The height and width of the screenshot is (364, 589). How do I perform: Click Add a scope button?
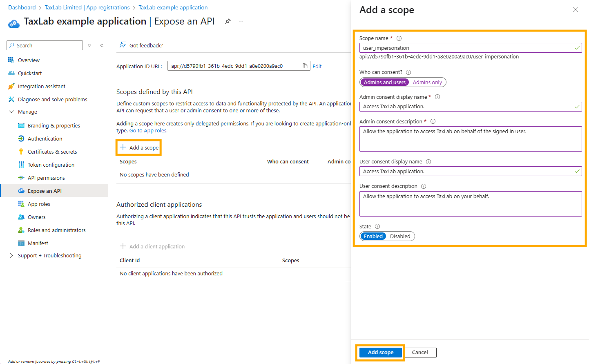139,147
